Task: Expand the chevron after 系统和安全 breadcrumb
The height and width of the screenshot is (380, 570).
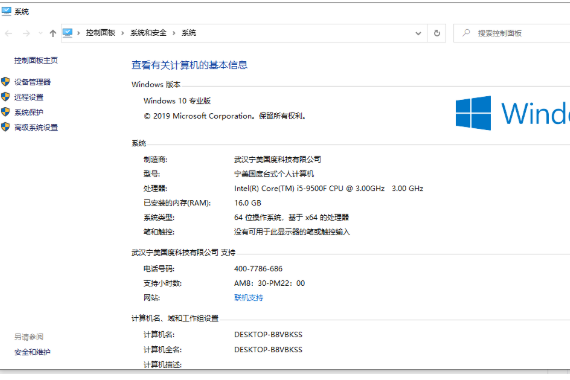Action: click(x=174, y=33)
